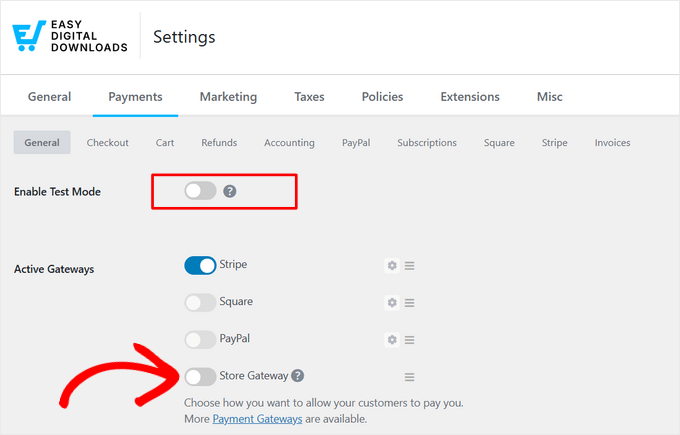Open PayPal gateway settings gear icon
The height and width of the screenshot is (435, 680).
(392, 340)
